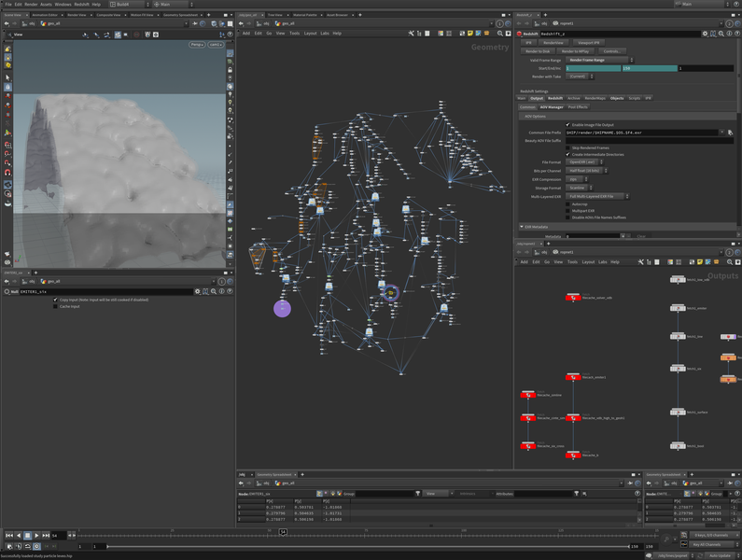Jump to first frame in playbar
Image resolution: width=742 pixels, height=560 pixels.
point(9,535)
